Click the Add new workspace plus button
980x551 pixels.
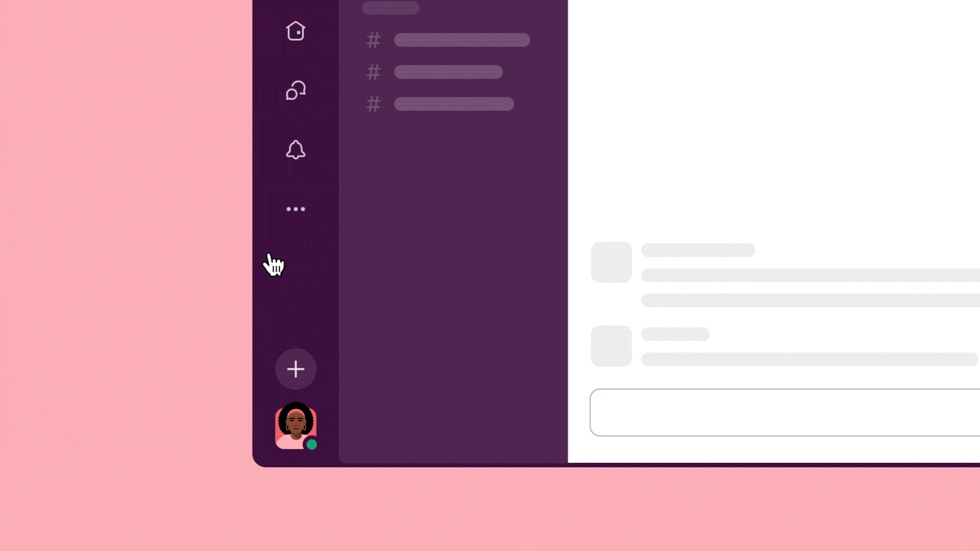coord(295,369)
